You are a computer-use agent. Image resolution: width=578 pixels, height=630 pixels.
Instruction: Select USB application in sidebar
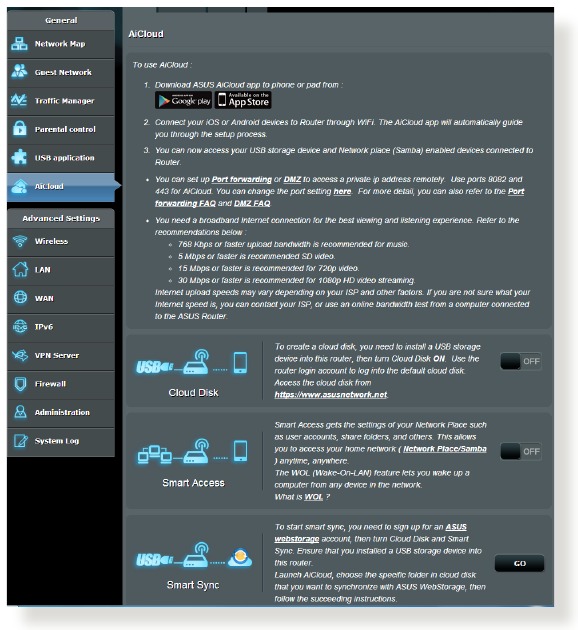(x=61, y=158)
